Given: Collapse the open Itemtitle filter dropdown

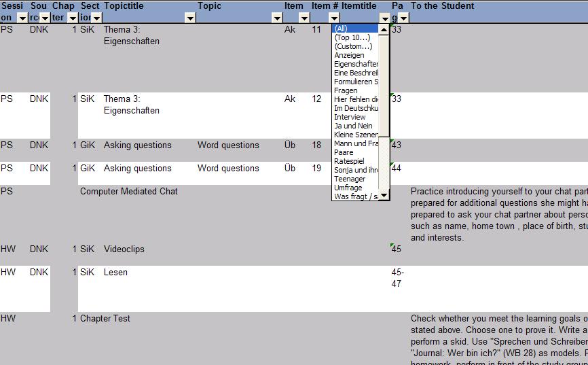Looking at the screenshot, I should pos(385,18).
